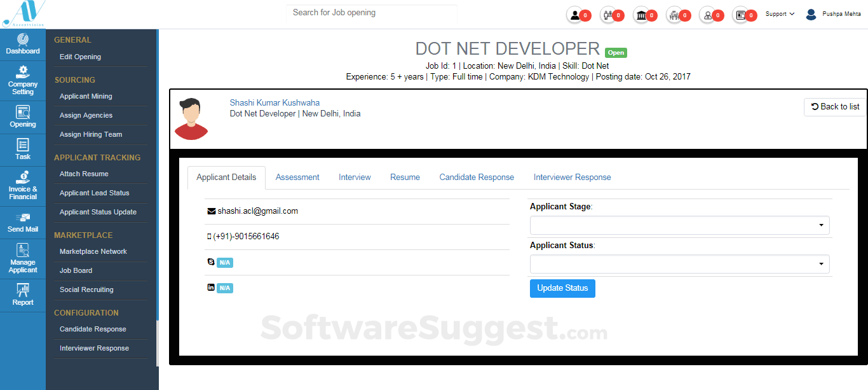Select Assign Hiring Team menu item
Screen dimensions: 868x390
pos(91,134)
